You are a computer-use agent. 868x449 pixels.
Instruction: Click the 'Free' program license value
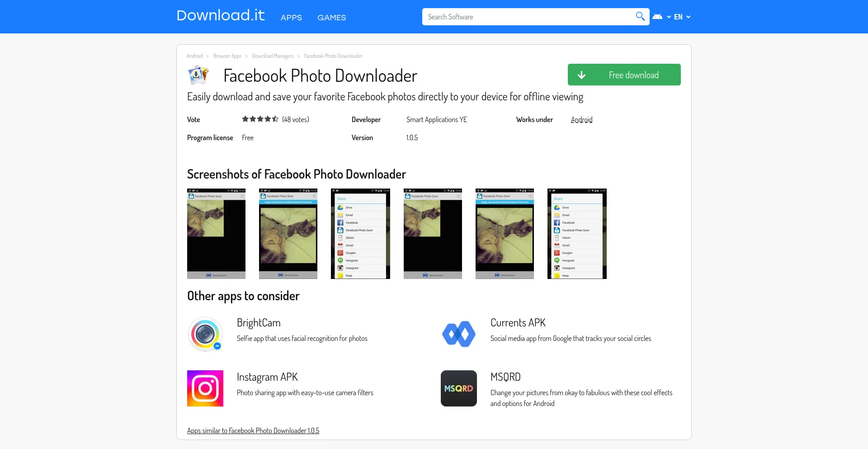coord(248,137)
